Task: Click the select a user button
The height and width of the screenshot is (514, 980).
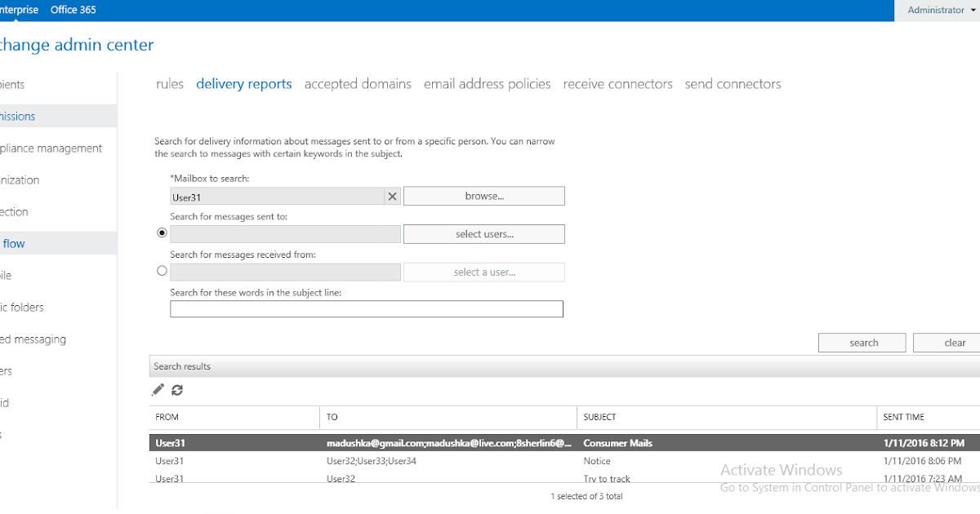Action: 483,272
